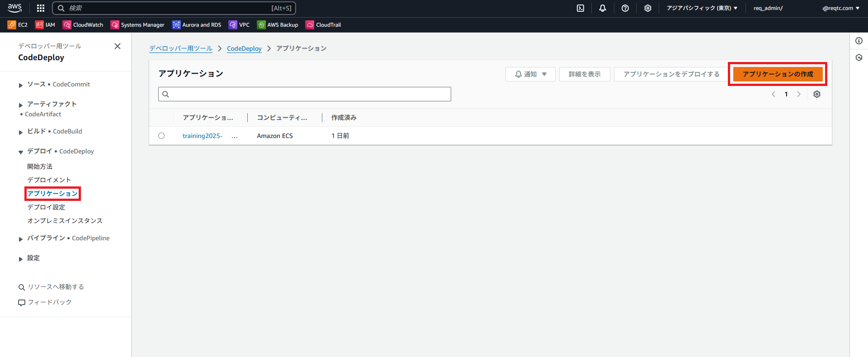Open table preferences gear icon

(817, 94)
